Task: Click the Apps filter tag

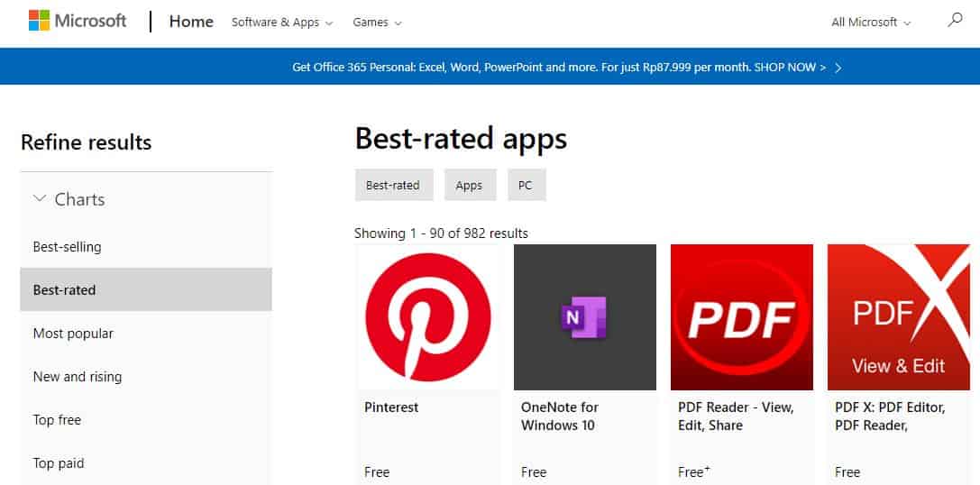Action: pyautogui.click(x=470, y=185)
